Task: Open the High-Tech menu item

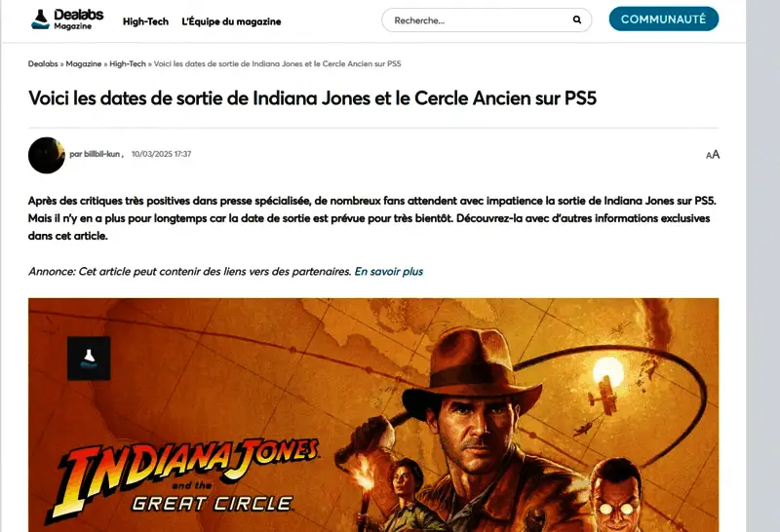Action: point(145,21)
